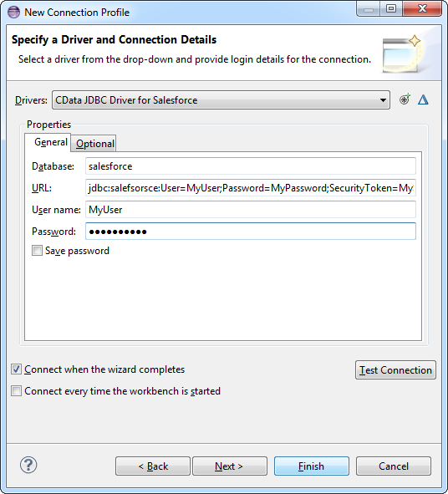
Task: Click the New Driver Definition icon
Action: [x=405, y=99]
